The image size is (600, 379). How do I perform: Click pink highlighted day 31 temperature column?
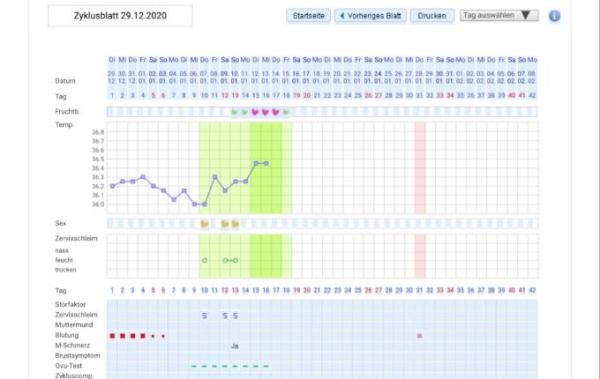(x=420, y=168)
